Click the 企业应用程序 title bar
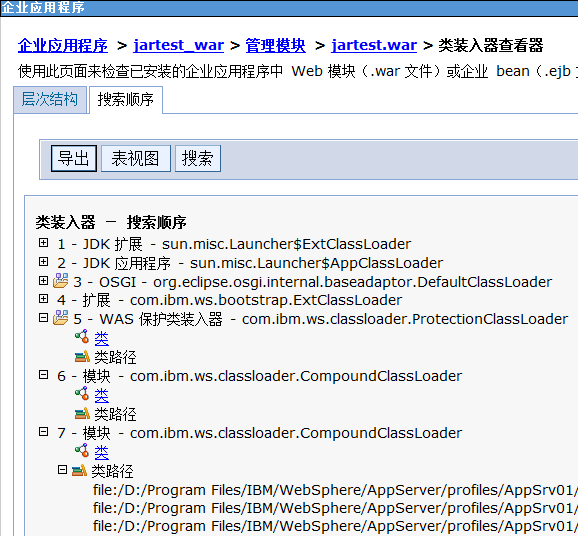This screenshot has height=536, width=578. tap(289, 8)
